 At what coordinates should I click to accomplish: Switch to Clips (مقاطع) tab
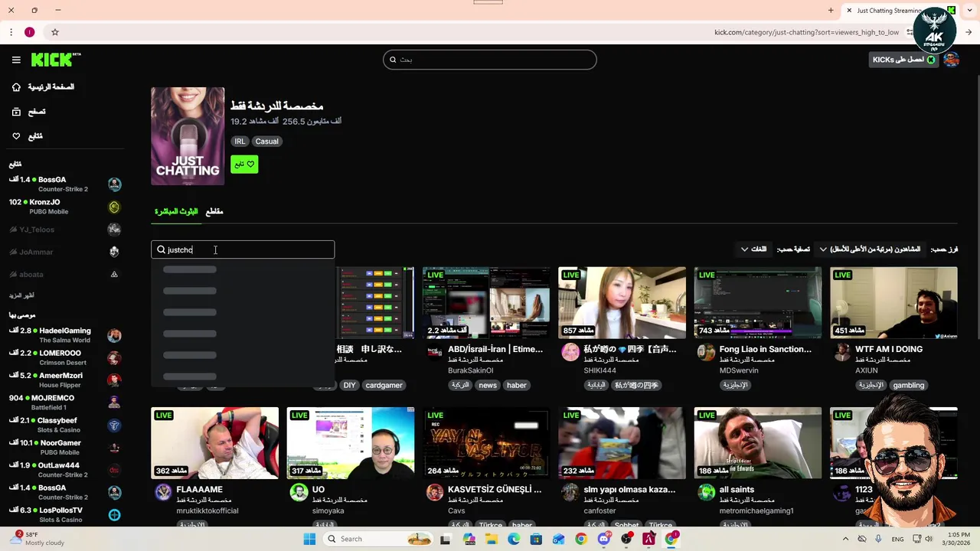(214, 211)
